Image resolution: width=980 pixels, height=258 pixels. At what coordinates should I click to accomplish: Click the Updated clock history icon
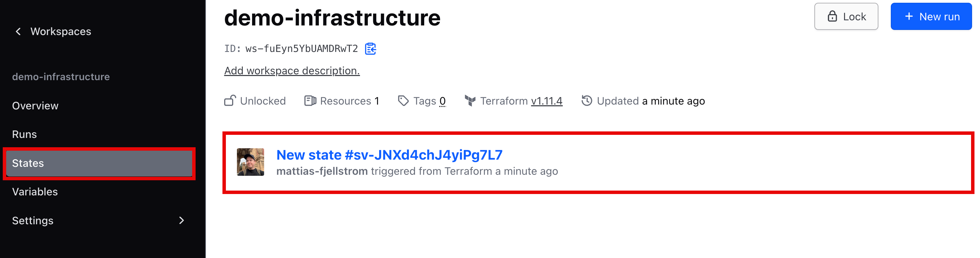(587, 101)
